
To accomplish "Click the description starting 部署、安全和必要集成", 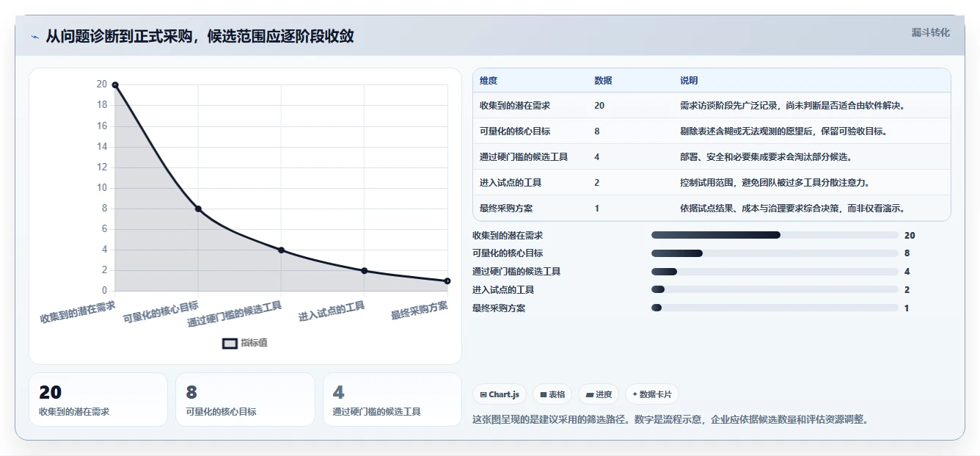I will pos(766,157).
